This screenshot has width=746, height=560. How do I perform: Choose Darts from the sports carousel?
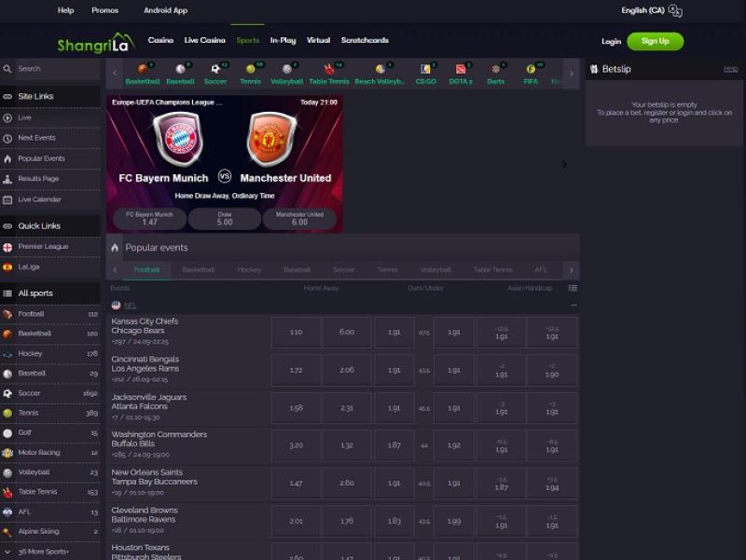495,74
